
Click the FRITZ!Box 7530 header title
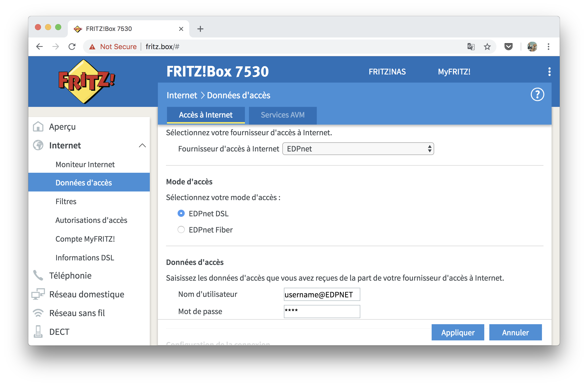218,71
